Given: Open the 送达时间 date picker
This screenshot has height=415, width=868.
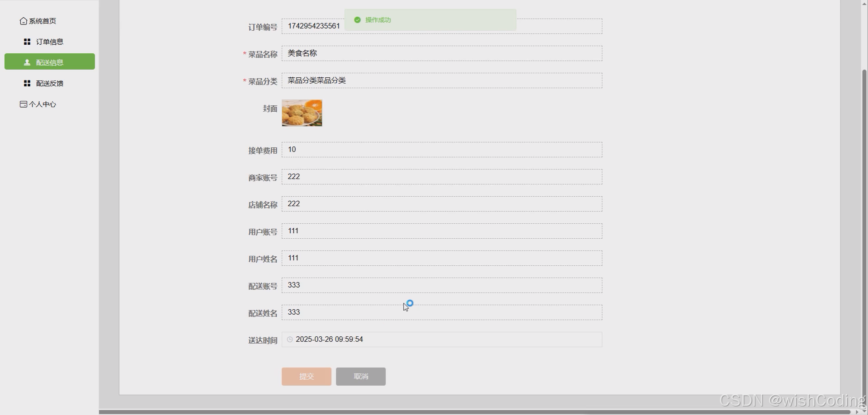Looking at the screenshot, I should point(442,339).
